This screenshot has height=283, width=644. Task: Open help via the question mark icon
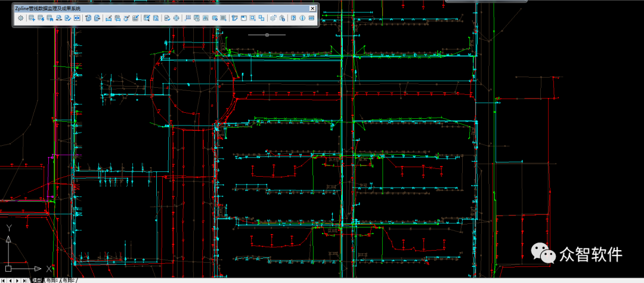click(x=293, y=18)
